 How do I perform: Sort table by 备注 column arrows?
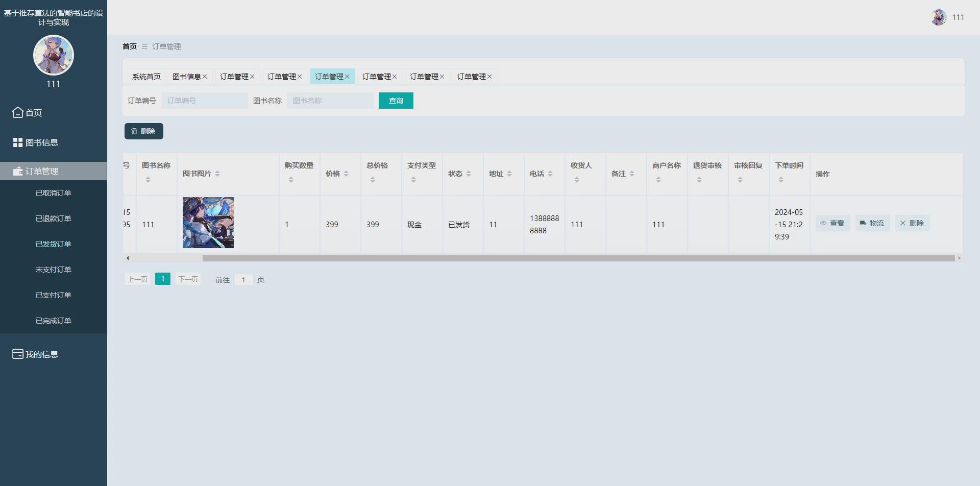(632, 174)
